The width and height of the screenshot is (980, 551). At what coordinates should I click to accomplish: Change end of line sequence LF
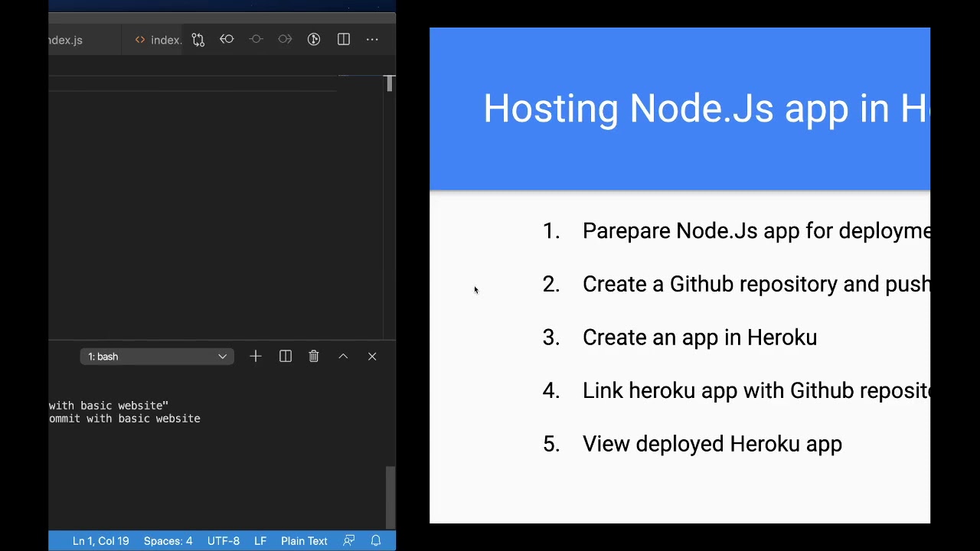[260, 541]
